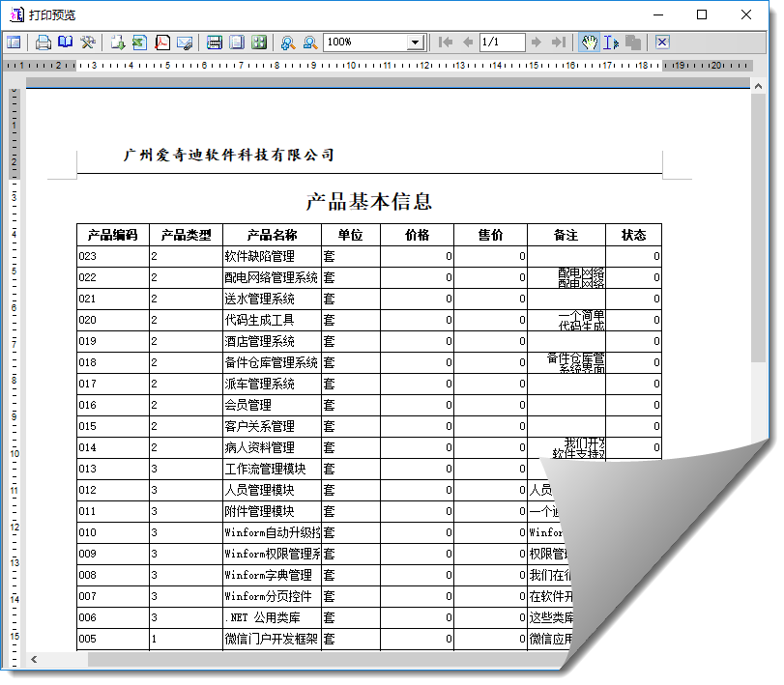Switch to multi-page thumbnails view icon
The height and width of the screenshot is (685, 784).
point(259,43)
